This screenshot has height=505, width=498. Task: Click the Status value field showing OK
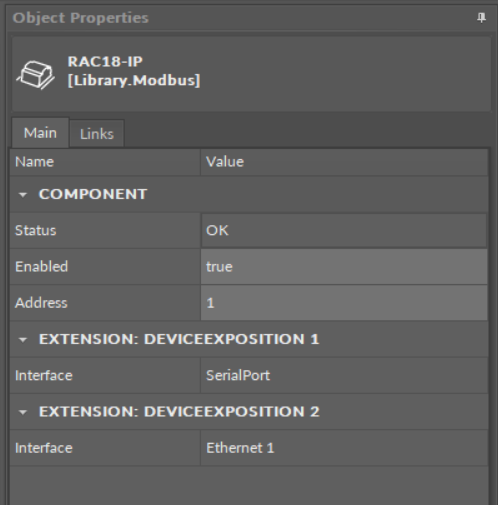[x=344, y=230]
